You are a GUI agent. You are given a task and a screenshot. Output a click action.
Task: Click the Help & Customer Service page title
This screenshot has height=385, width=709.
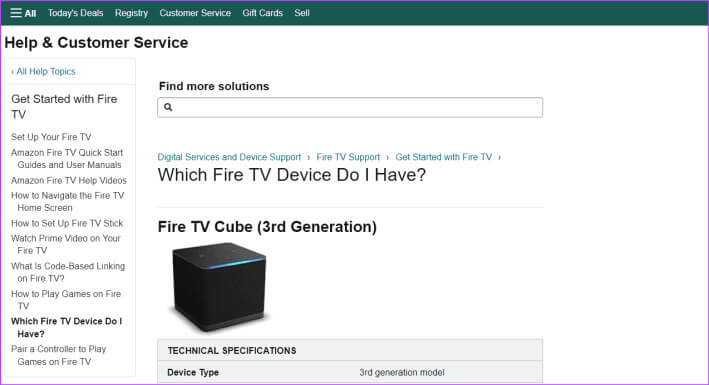96,43
